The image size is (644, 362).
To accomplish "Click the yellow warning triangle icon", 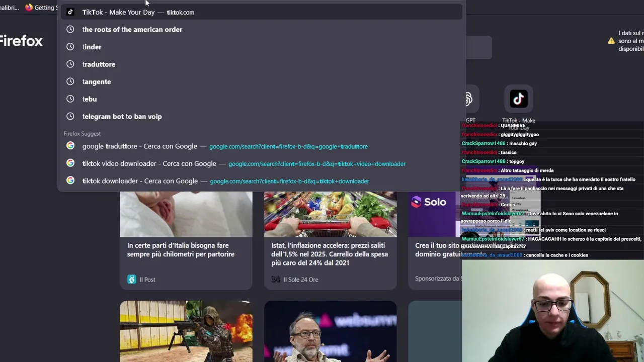I will (611, 41).
